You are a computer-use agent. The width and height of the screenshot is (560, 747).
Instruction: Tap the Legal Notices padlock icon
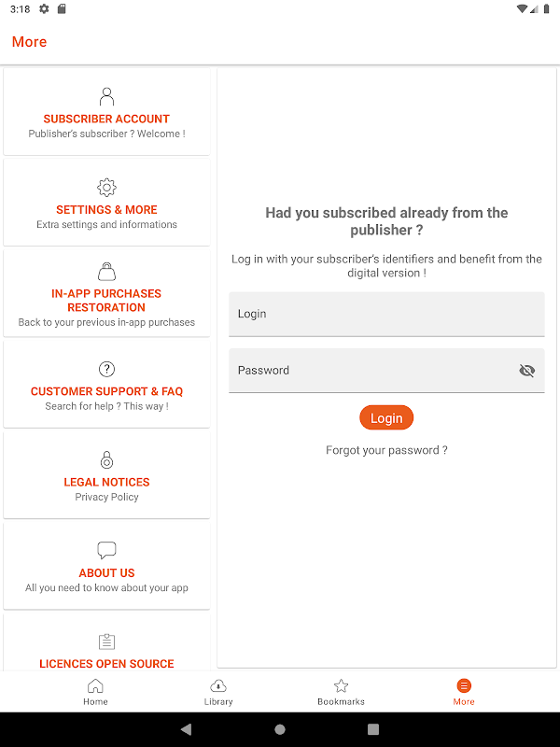pyautogui.click(x=106, y=459)
